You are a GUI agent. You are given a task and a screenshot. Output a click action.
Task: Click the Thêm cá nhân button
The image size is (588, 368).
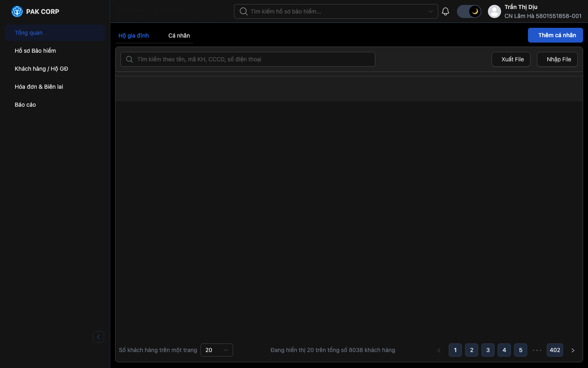pos(555,35)
